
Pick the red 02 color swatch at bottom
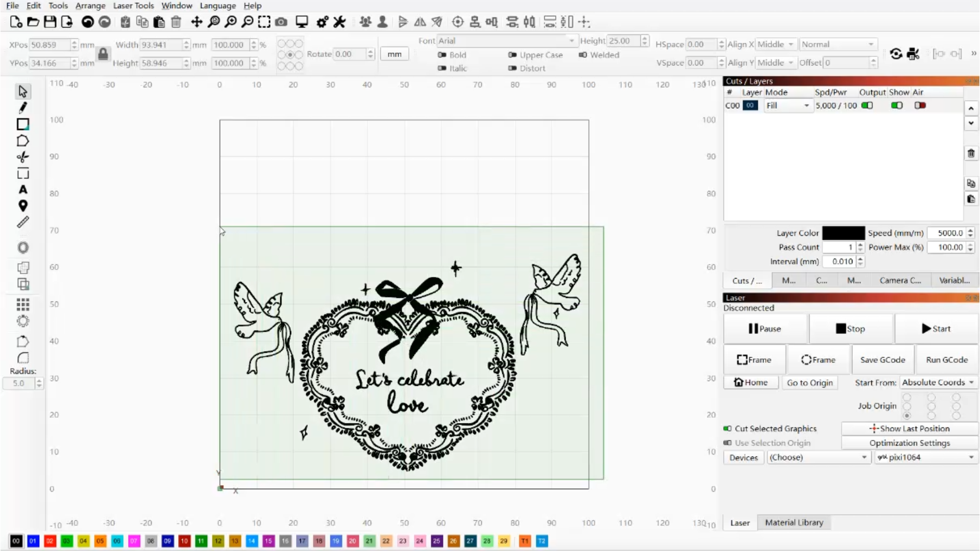(x=50, y=541)
